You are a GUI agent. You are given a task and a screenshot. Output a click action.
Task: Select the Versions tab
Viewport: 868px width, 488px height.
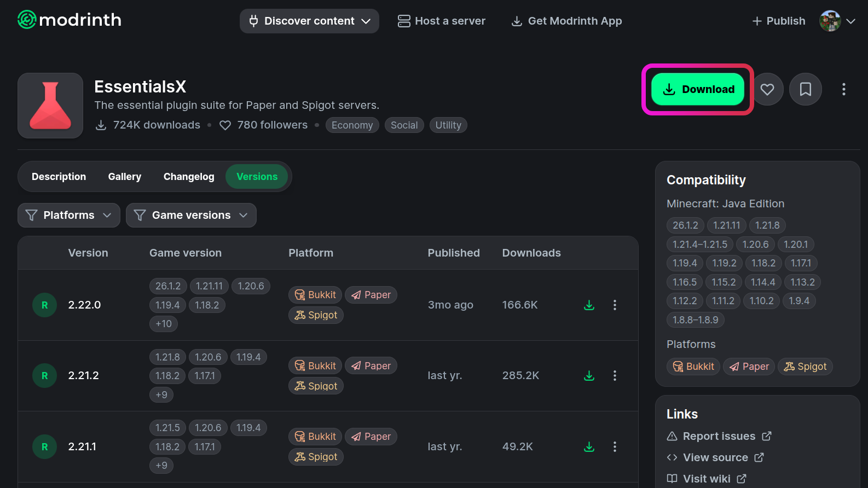click(257, 177)
